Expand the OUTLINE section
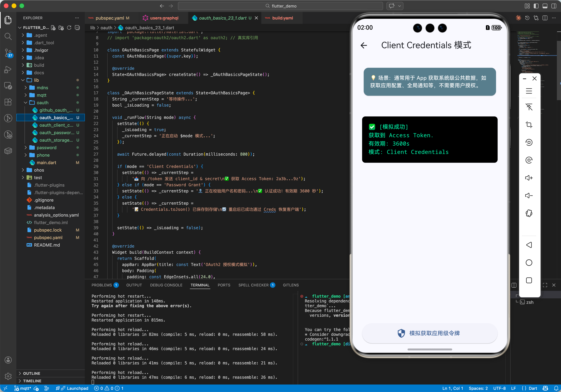The image size is (561, 392). (x=32, y=373)
